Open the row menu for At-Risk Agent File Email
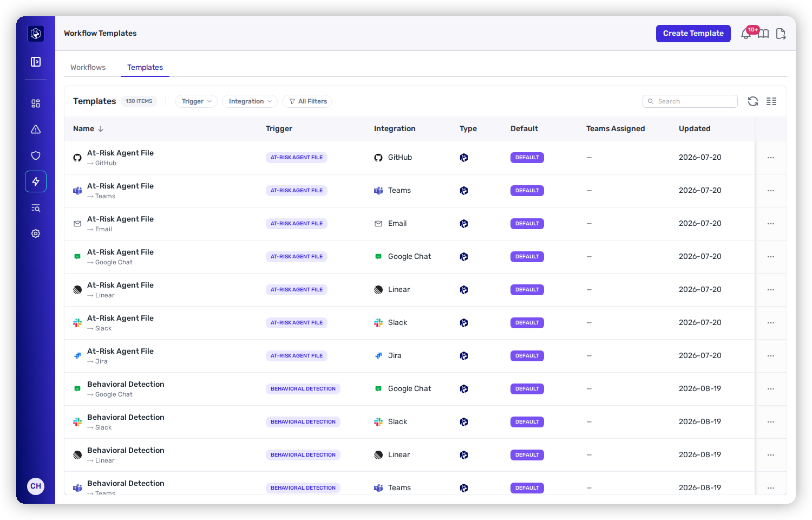This screenshot has width=812, height=520. (x=771, y=224)
